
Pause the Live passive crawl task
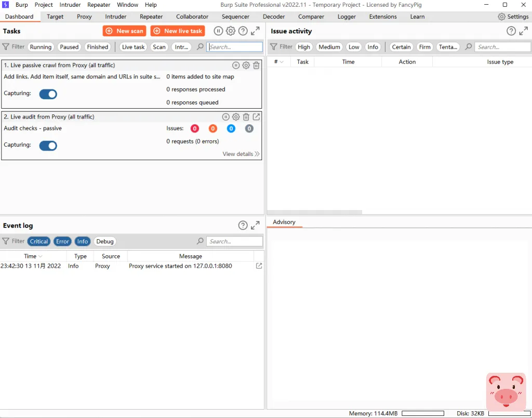point(236,65)
